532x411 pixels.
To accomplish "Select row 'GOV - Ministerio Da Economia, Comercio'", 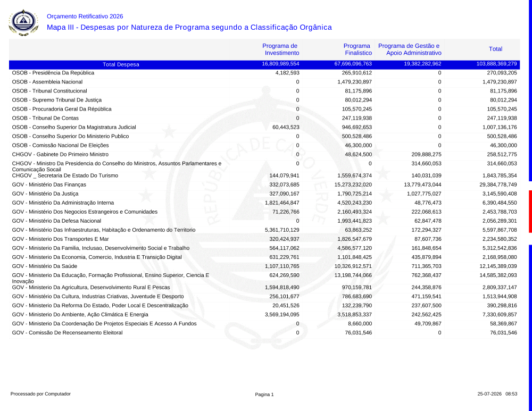I will (x=264, y=257).
